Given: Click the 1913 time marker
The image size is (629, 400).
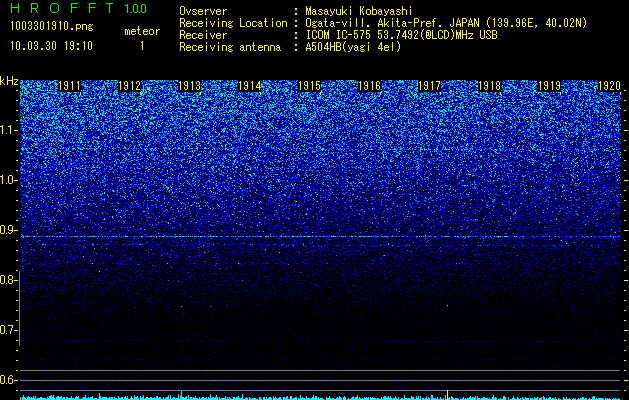Looking at the screenshot, I should (189, 86).
